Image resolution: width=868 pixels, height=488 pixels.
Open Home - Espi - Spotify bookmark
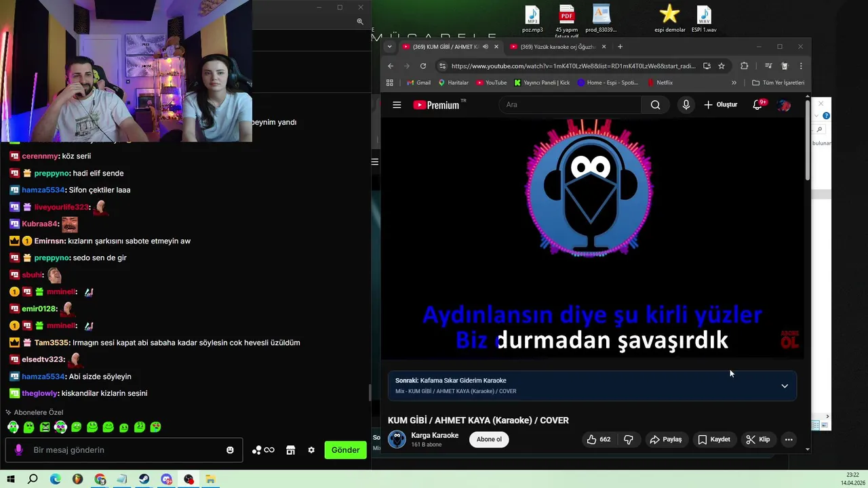608,83
